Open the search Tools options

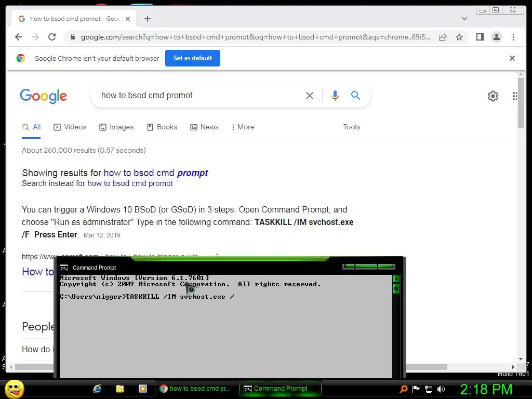click(351, 127)
